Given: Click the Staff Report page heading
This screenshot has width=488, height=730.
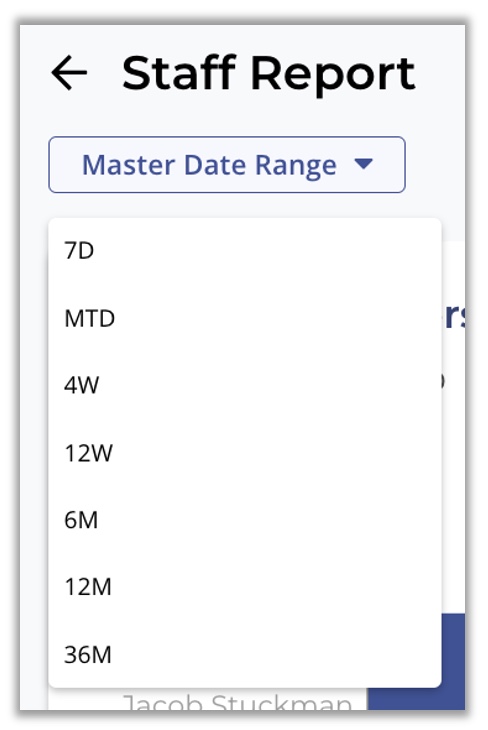Looking at the screenshot, I should pyautogui.click(x=268, y=74).
